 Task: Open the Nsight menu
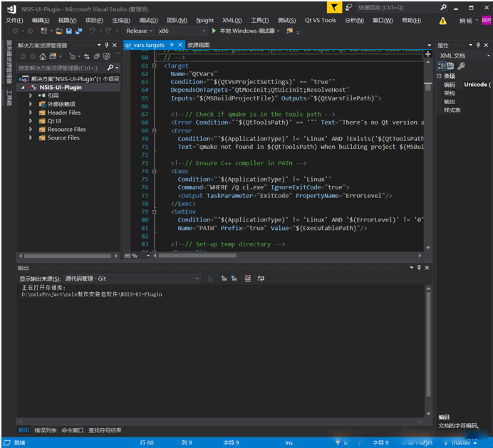204,21
